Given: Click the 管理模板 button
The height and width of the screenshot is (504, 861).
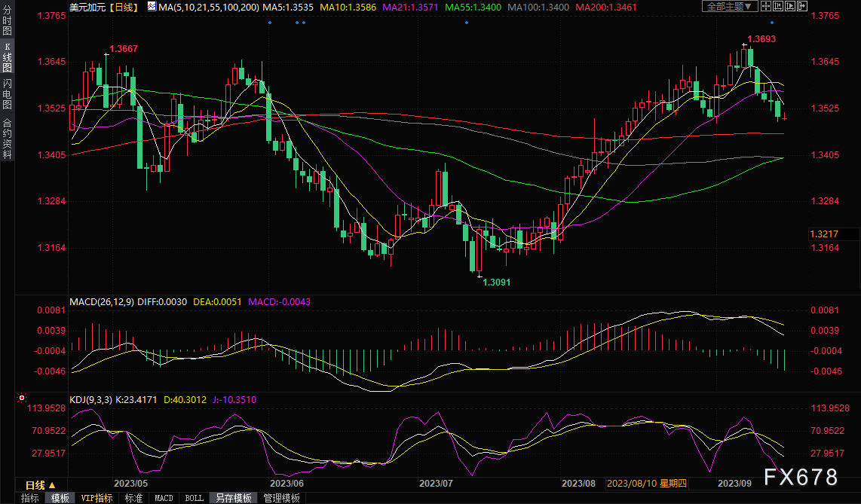Looking at the screenshot, I should coord(282,498).
